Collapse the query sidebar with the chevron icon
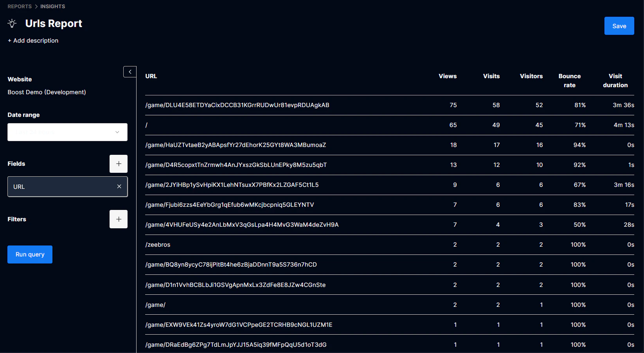 130,72
